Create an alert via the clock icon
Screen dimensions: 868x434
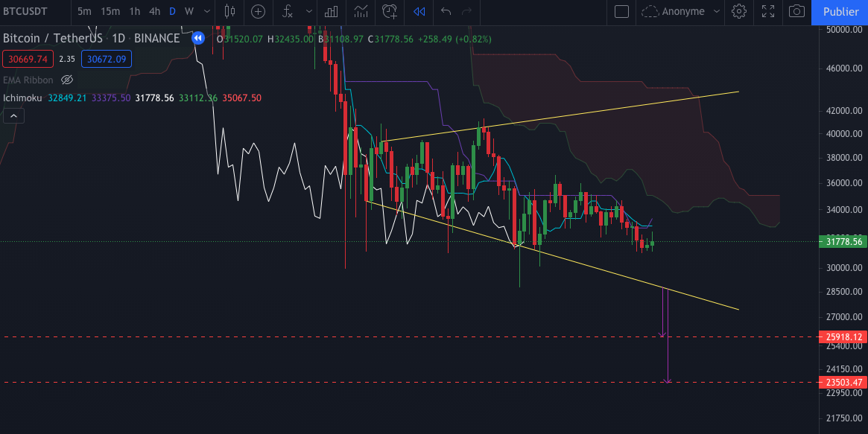click(389, 12)
